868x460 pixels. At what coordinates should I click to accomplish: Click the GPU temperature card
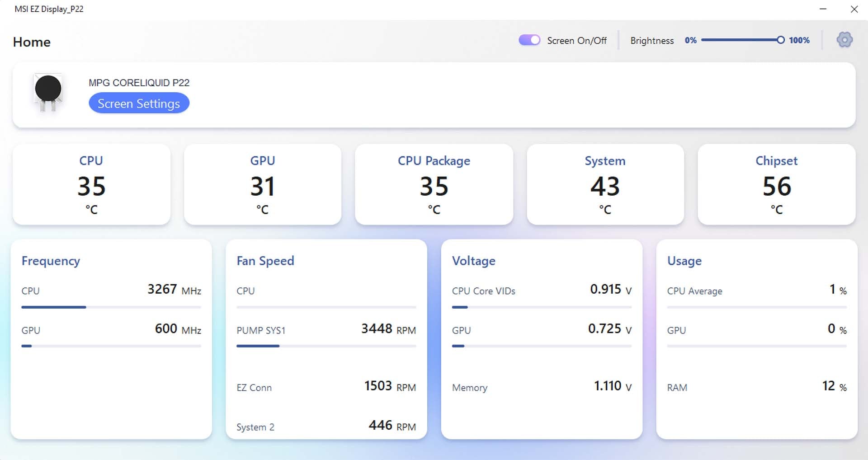[x=263, y=184]
